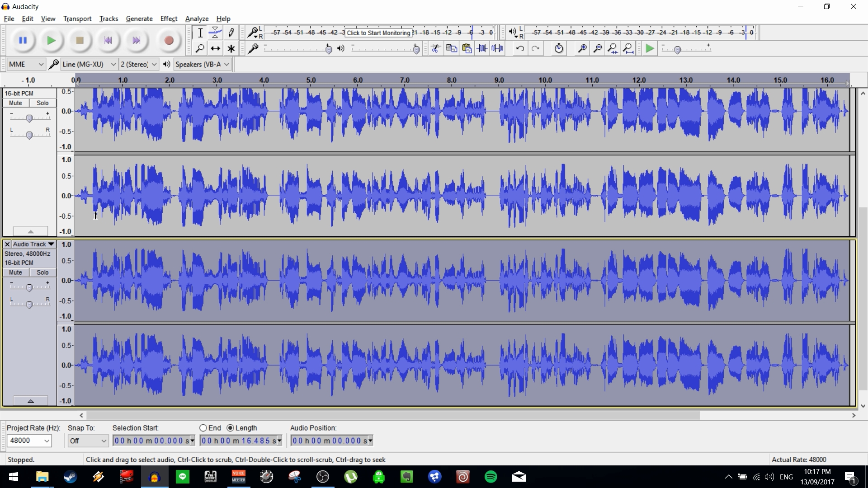Skip to End of the project

137,41
